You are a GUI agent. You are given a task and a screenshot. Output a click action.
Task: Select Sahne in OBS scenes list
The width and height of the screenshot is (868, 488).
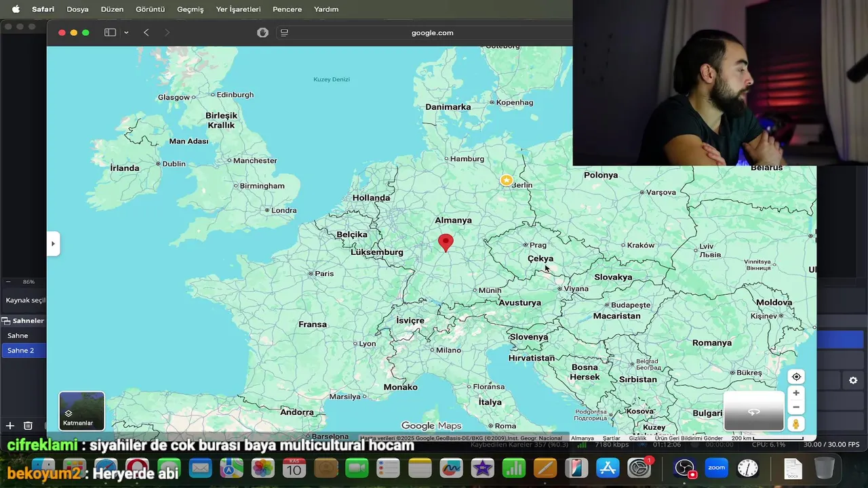(x=23, y=335)
